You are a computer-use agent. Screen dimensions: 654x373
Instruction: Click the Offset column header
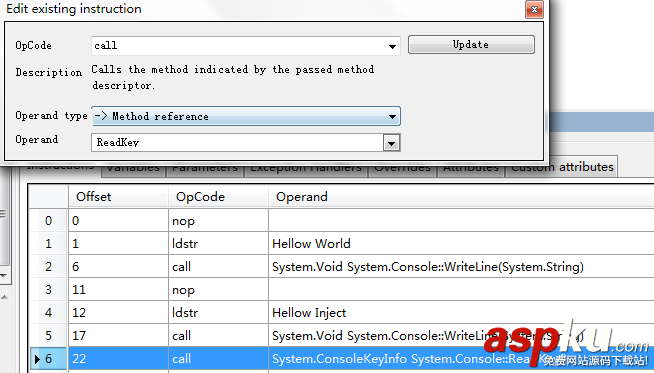118,197
